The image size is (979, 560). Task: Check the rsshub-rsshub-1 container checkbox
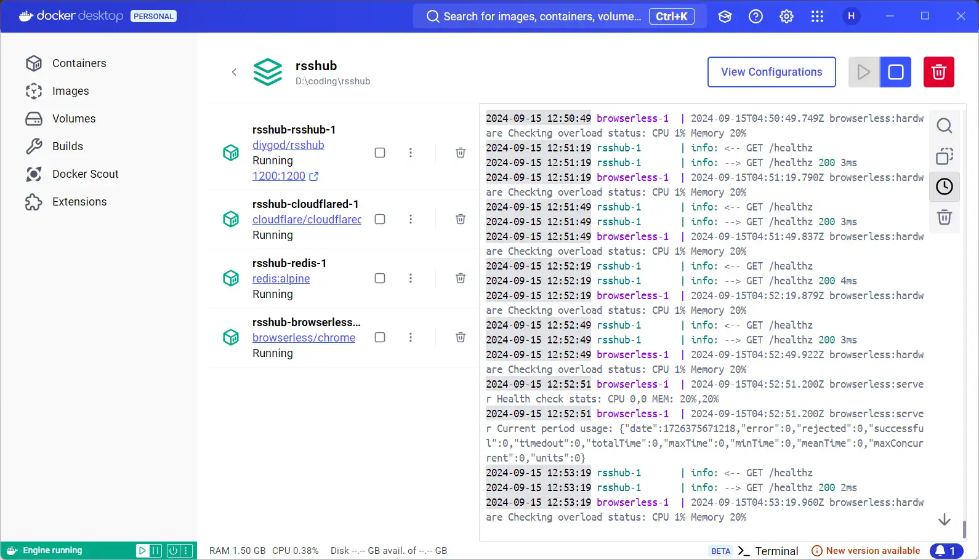380,153
